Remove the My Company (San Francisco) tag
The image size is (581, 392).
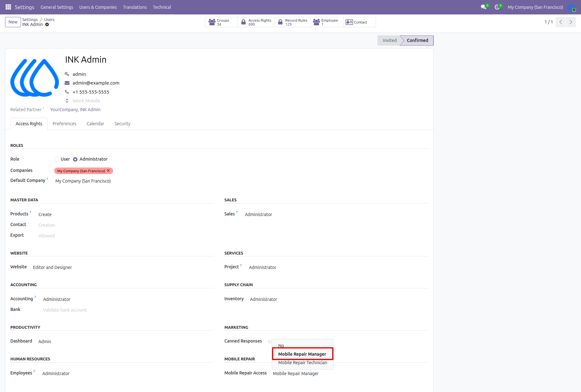click(108, 171)
